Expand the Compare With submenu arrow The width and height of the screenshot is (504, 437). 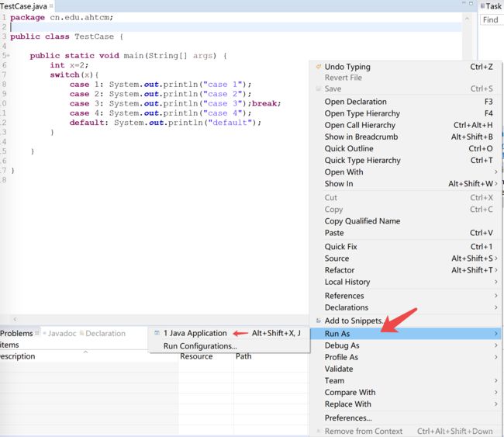coord(496,392)
